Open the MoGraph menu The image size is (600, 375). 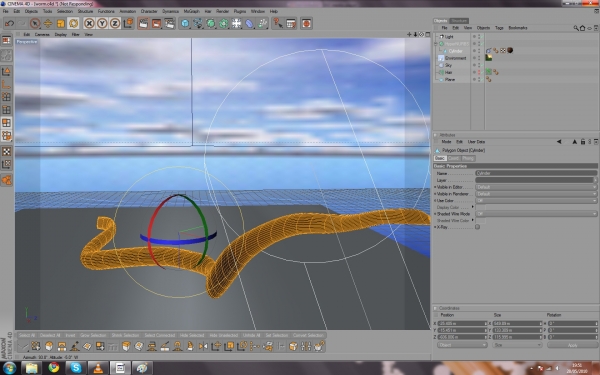tap(191, 11)
